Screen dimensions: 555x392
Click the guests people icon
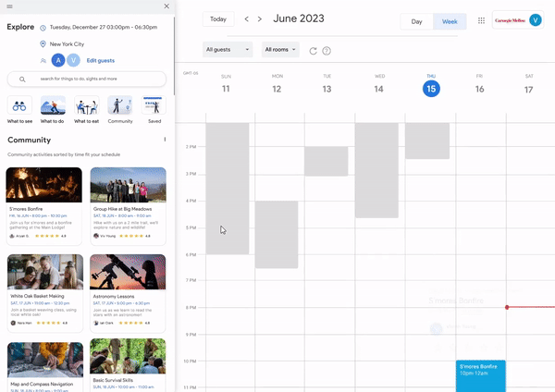(x=43, y=60)
